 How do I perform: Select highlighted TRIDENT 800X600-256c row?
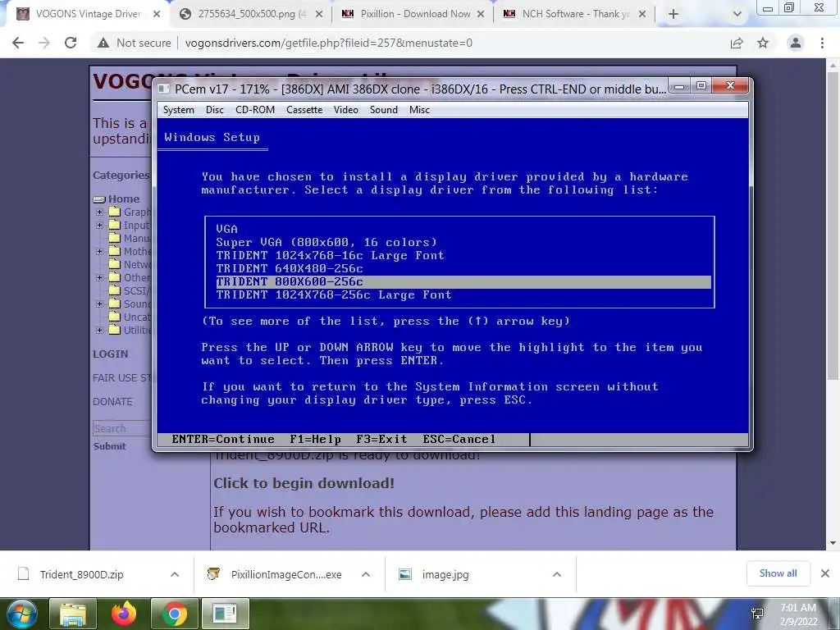tap(463, 282)
